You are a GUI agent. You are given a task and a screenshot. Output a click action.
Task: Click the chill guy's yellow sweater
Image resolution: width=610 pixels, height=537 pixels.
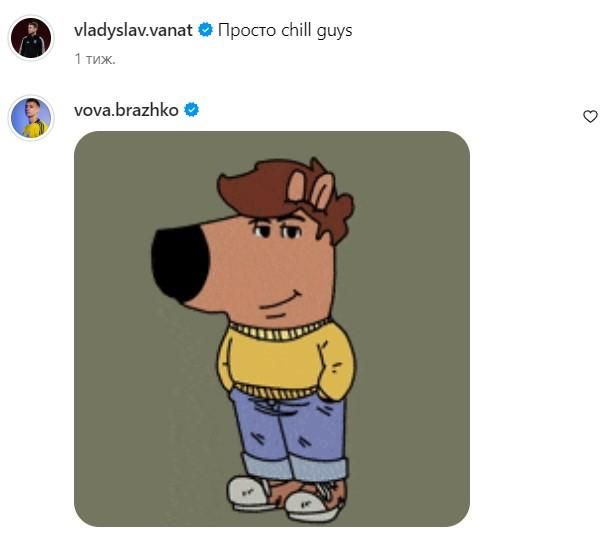pos(286,360)
